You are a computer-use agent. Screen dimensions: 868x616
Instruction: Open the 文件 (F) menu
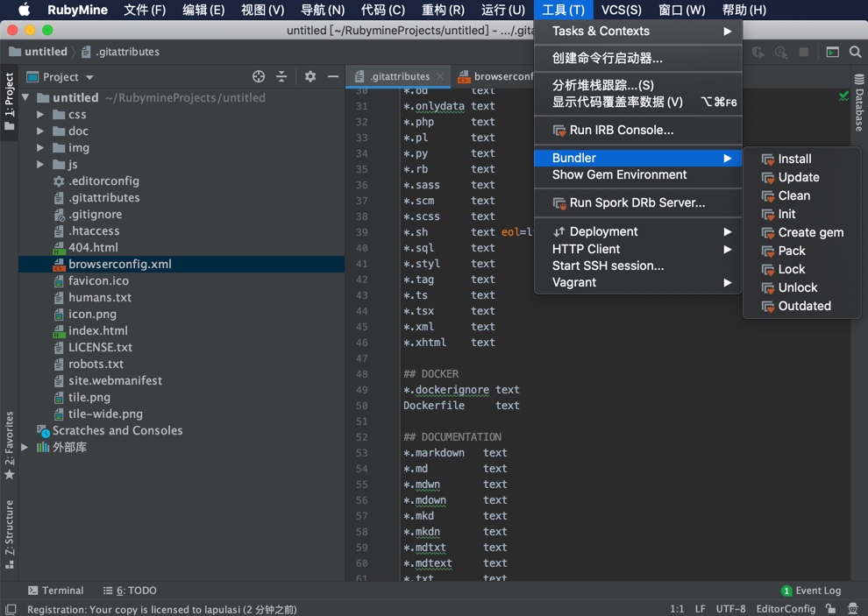(145, 10)
